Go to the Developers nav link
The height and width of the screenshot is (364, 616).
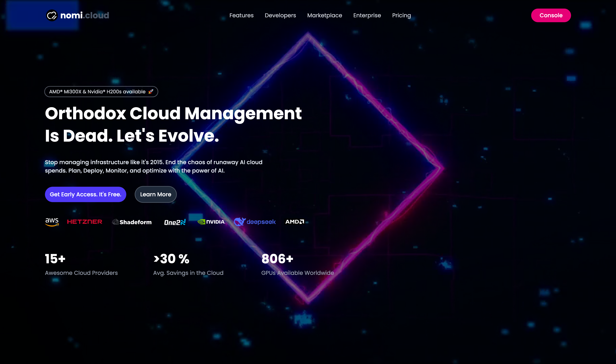(x=280, y=15)
